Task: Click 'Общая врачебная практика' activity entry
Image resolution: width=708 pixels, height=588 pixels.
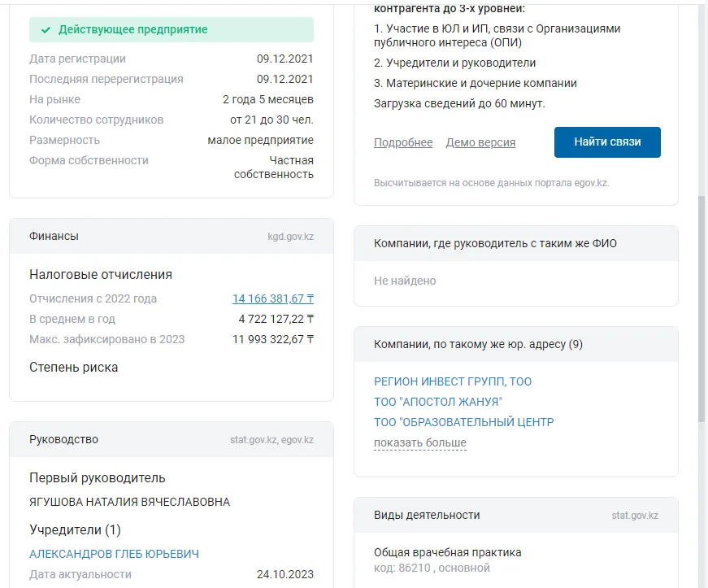Action: (x=447, y=552)
